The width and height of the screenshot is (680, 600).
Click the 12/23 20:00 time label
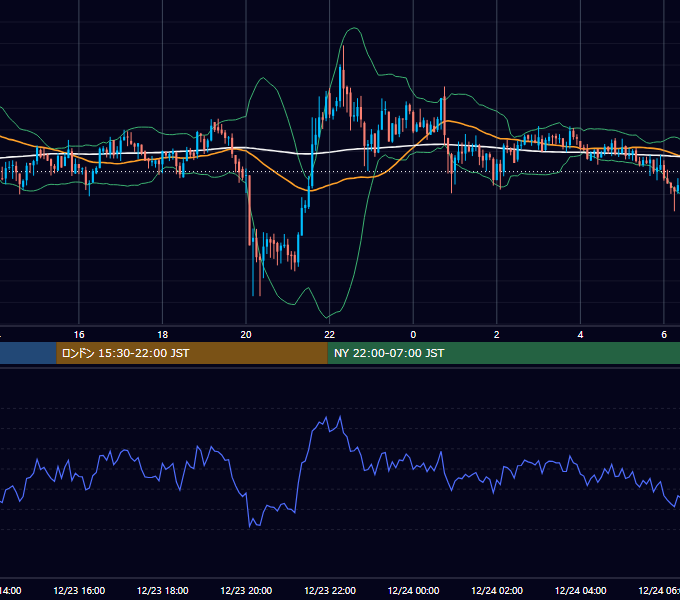click(246, 590)
